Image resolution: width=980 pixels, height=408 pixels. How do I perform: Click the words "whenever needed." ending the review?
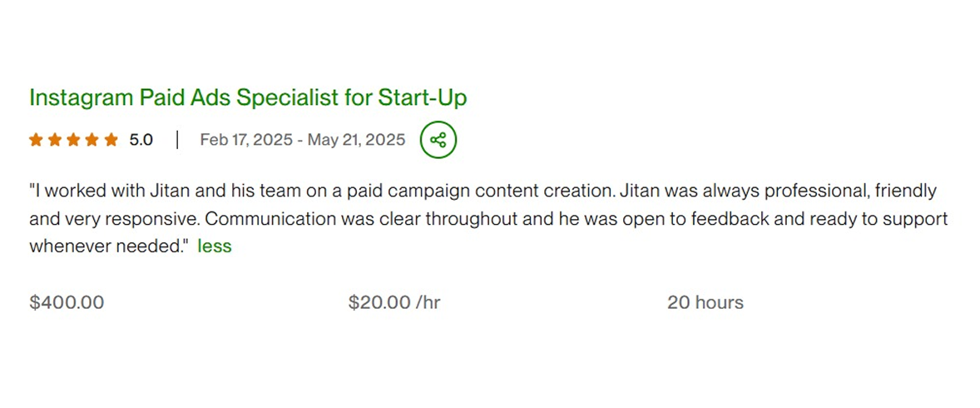click(x=108, y=246)
